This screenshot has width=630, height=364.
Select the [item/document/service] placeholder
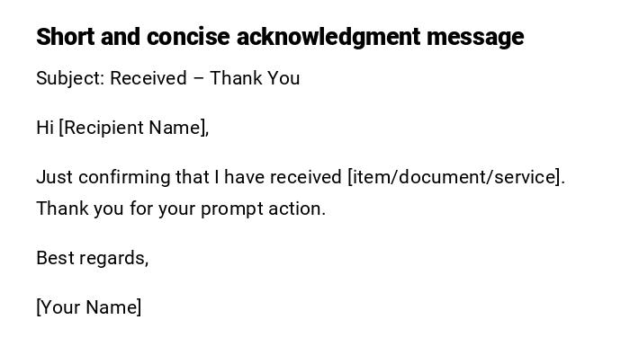(x=455, y=178)
